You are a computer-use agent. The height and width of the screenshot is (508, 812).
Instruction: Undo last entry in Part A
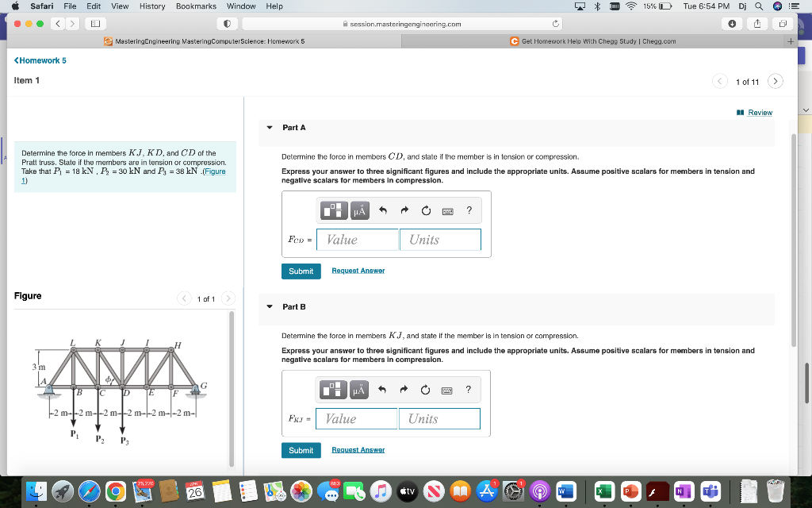pos(383,210)
